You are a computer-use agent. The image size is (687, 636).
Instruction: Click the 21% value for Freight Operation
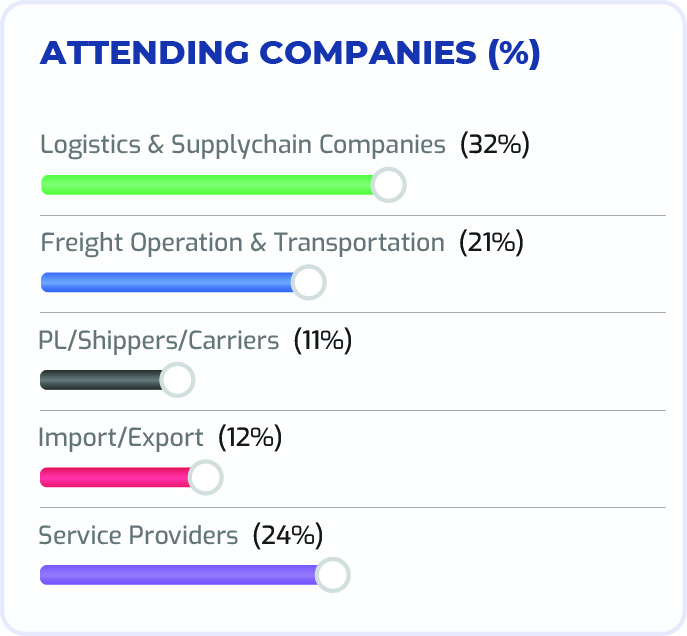pos(491,243)
